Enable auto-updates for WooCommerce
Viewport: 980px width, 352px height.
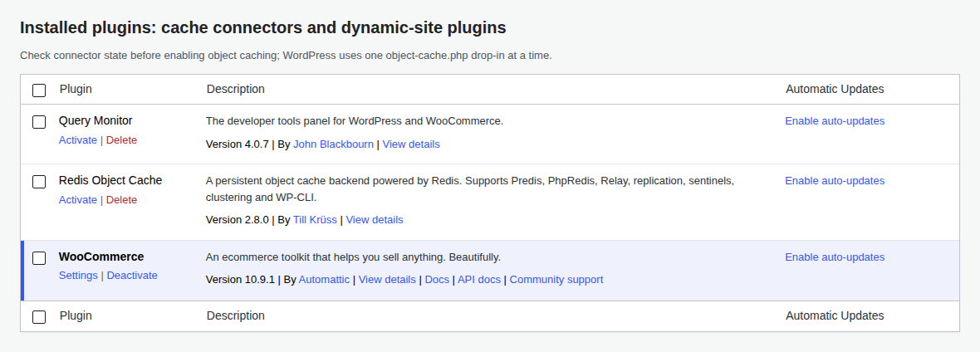[x=835, y=257]
